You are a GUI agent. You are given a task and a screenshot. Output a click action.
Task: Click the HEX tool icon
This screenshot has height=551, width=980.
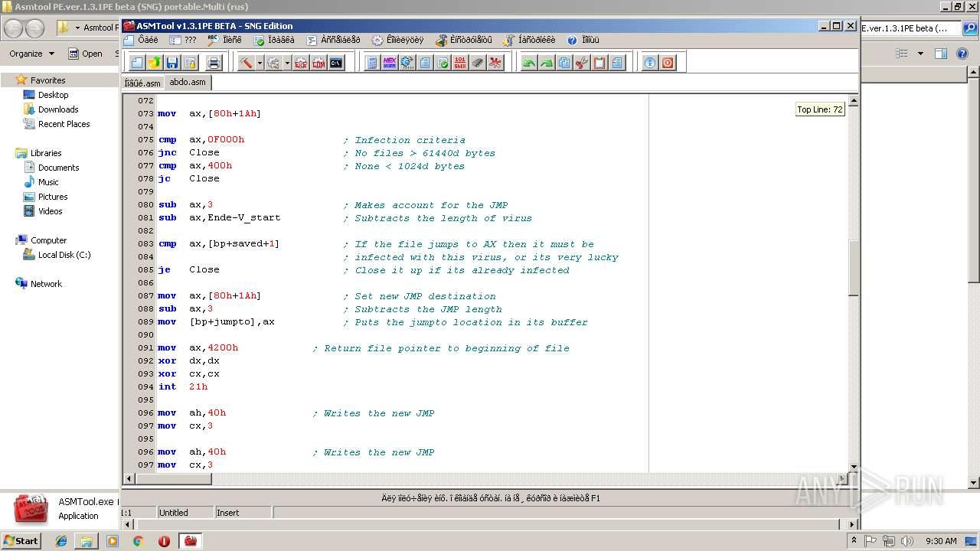pos(390,63)
